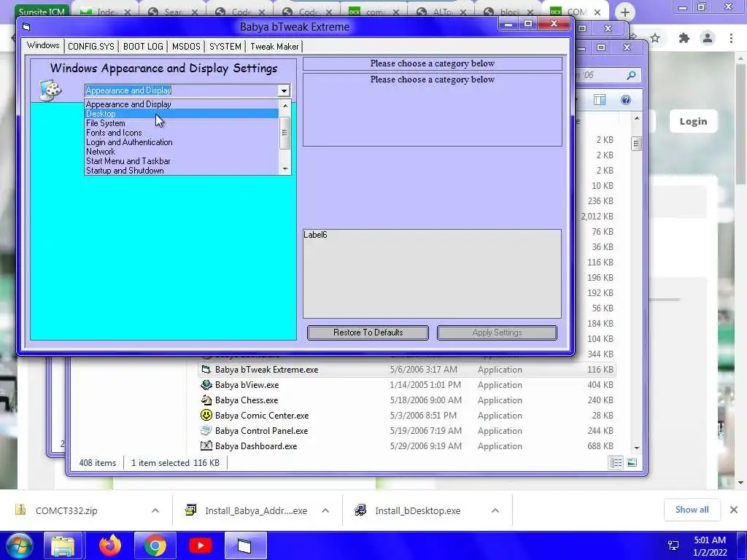
Task: Click the Babya Chess.exe knight icon
Action: (206, 400)
